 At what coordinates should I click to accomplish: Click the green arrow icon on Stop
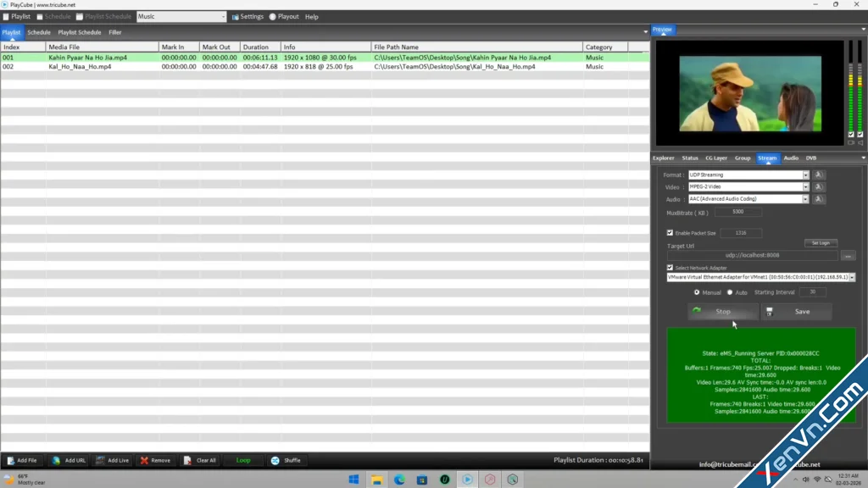click(697, 311)
